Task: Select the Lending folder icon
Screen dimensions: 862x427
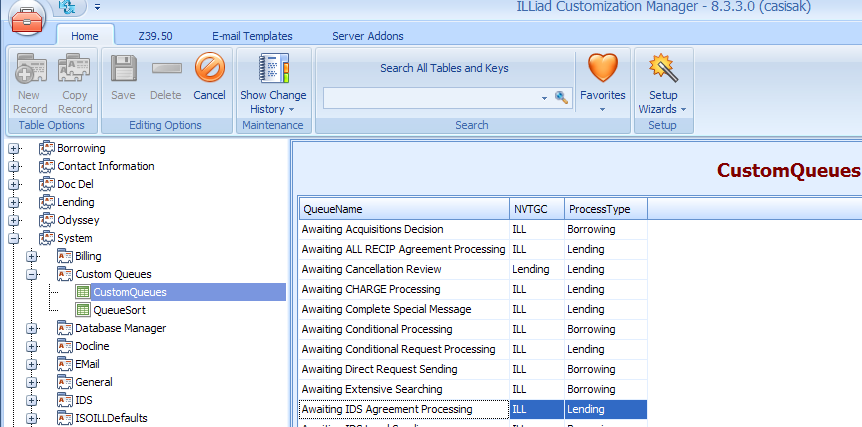Action: pyautogui.click(x=47, y=202)
